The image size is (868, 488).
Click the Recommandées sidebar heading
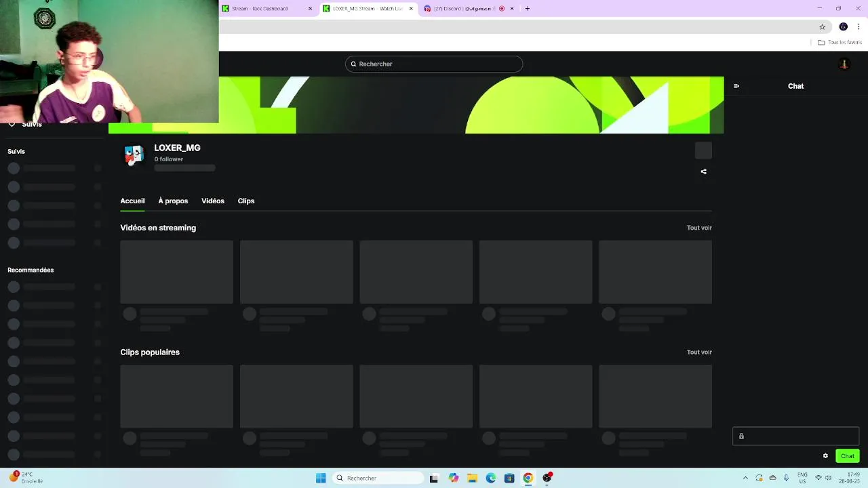pos(31,270)
